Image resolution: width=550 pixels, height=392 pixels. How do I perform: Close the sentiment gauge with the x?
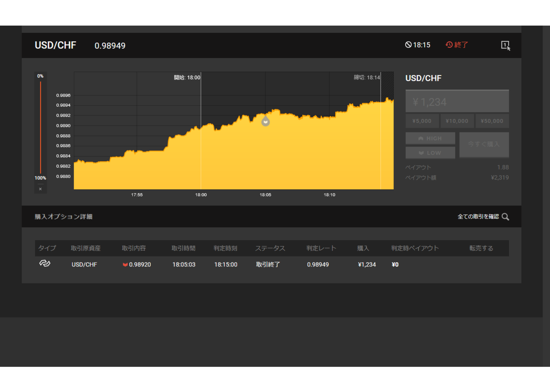[x=40, y=189]
